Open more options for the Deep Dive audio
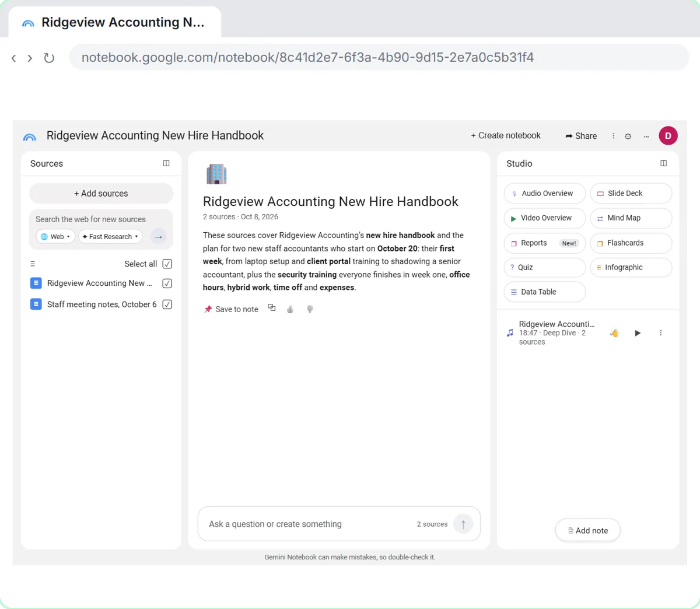 661,333
